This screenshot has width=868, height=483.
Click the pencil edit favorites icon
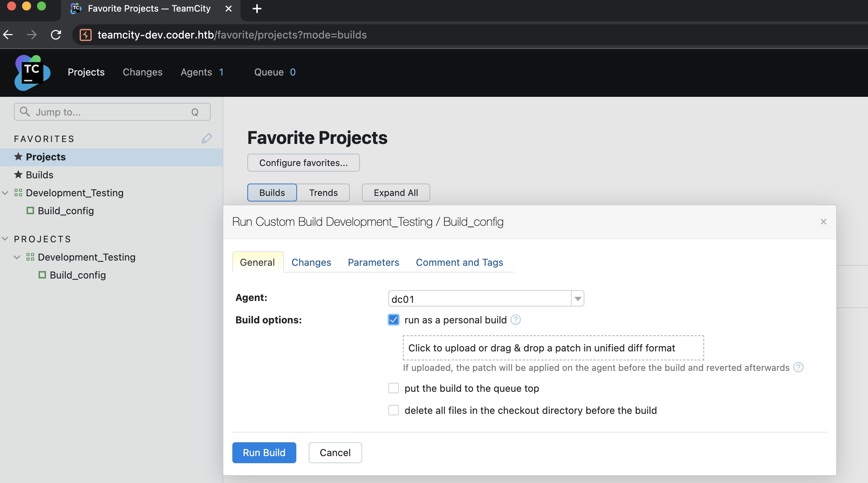pos(207,139)
